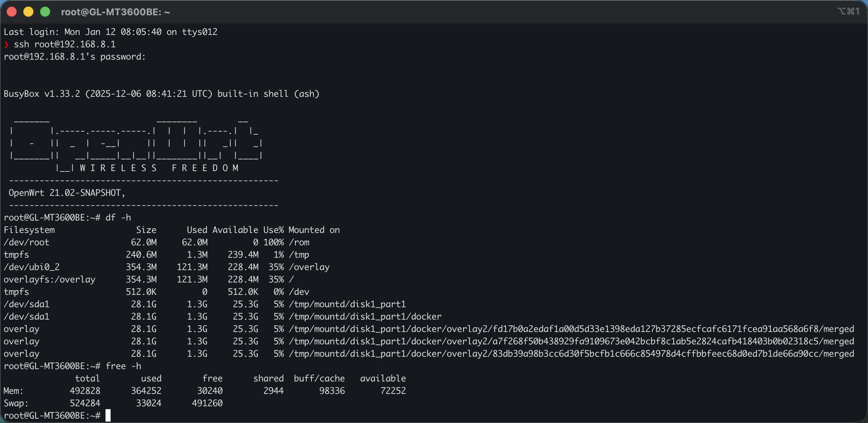This screenshot has width=868, height=423.
Task: Click the yellow minimize window button
Action: coord(28,12)
